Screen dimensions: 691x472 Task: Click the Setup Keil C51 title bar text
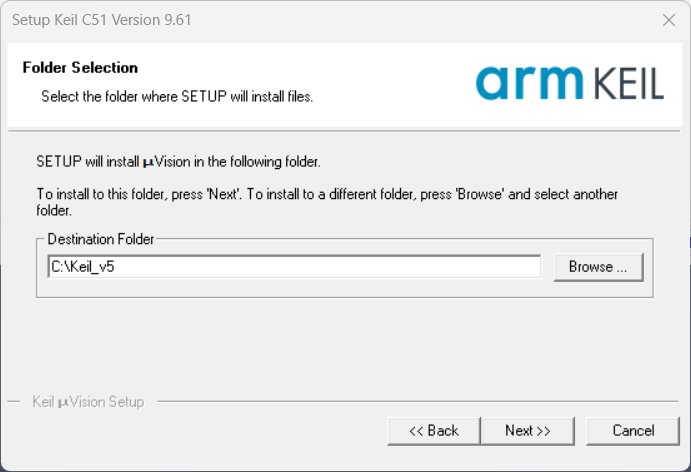(98, 20)
